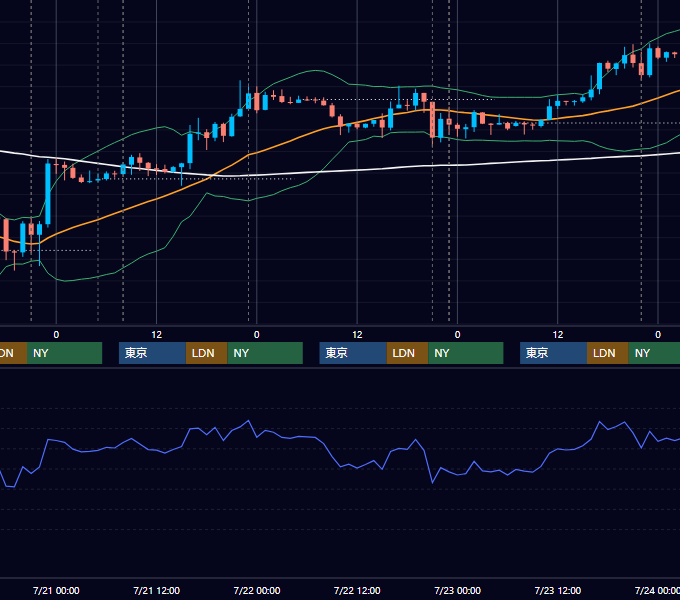Select the NY session block spanning 7/23 00:00

click(466, 353)
